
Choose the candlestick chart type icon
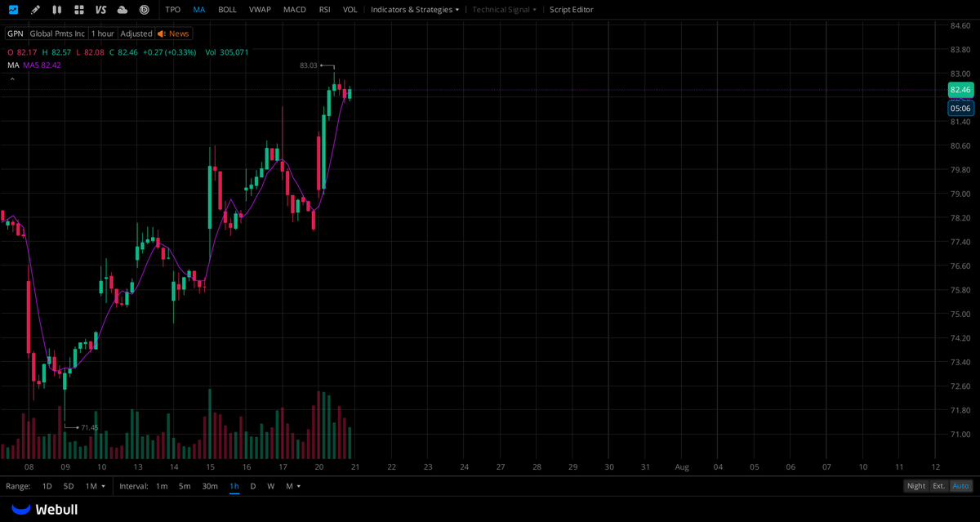(x=56, y=10)
